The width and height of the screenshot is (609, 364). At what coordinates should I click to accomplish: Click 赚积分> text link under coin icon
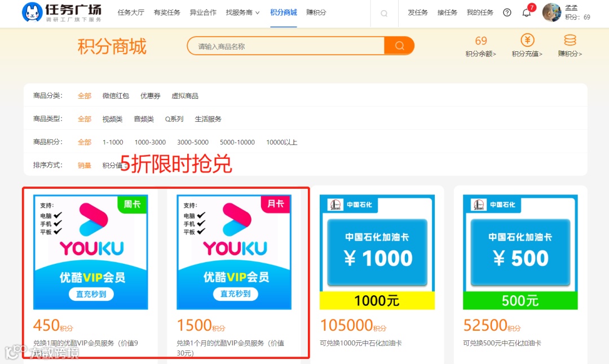[570, 54]
